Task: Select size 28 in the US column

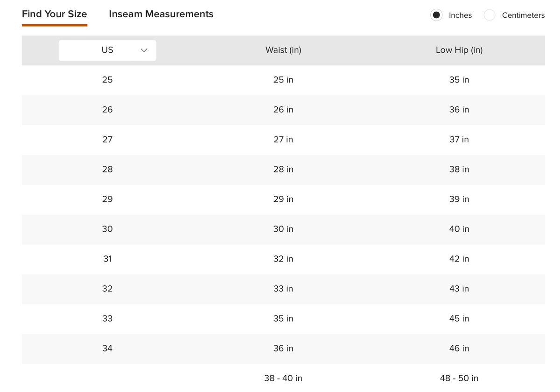Action: tap(107, 169)
